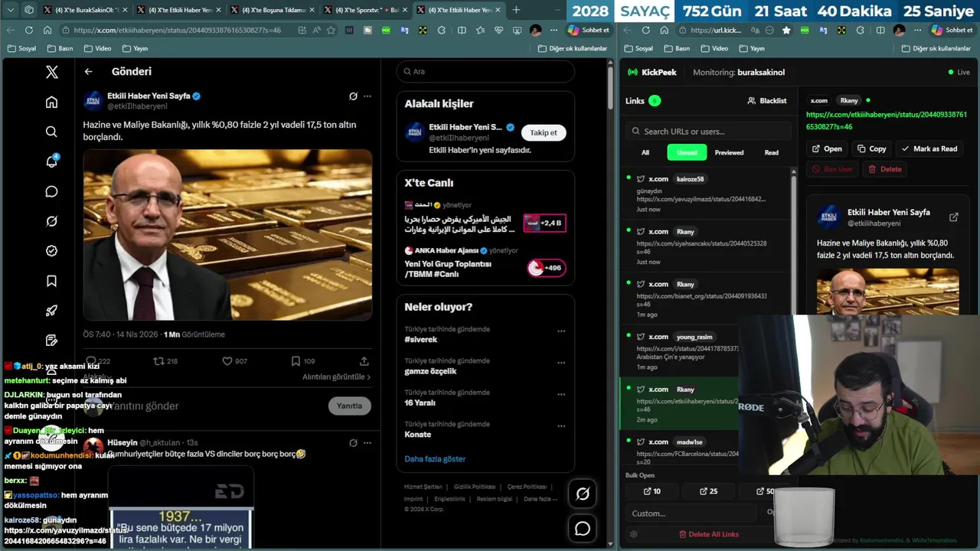The height and width of the screenshot is (551, 980).
Task: Select siyahsancakx status link entry
Action: 704,246
